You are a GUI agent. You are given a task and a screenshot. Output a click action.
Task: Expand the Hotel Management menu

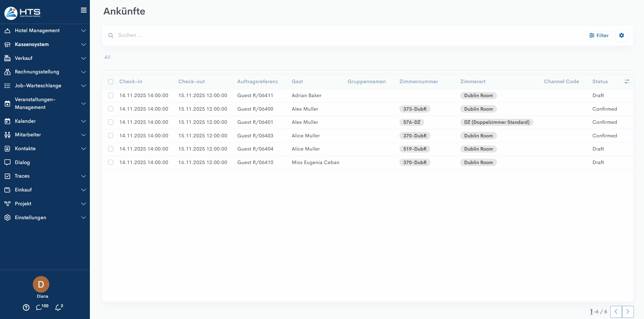[37, 30]
